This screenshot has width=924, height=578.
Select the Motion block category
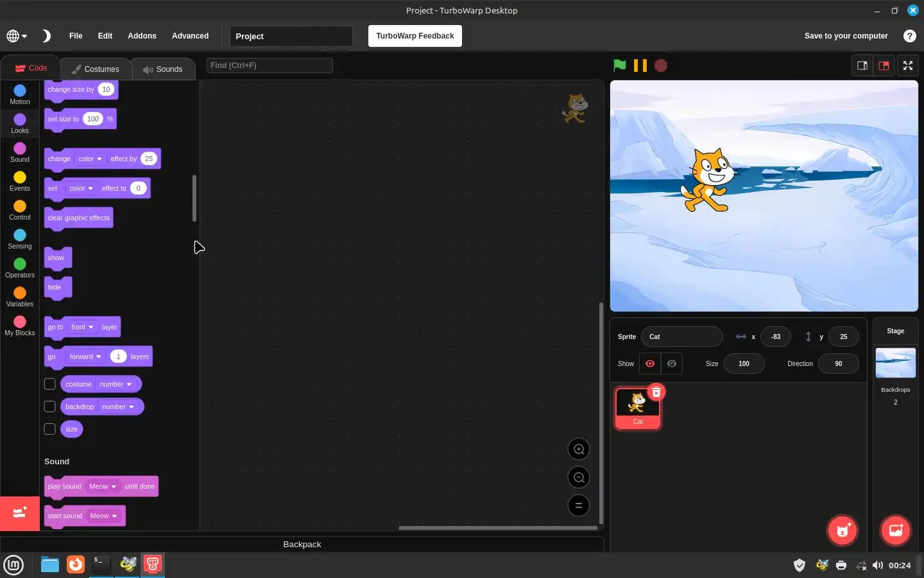tap(20, 94)
